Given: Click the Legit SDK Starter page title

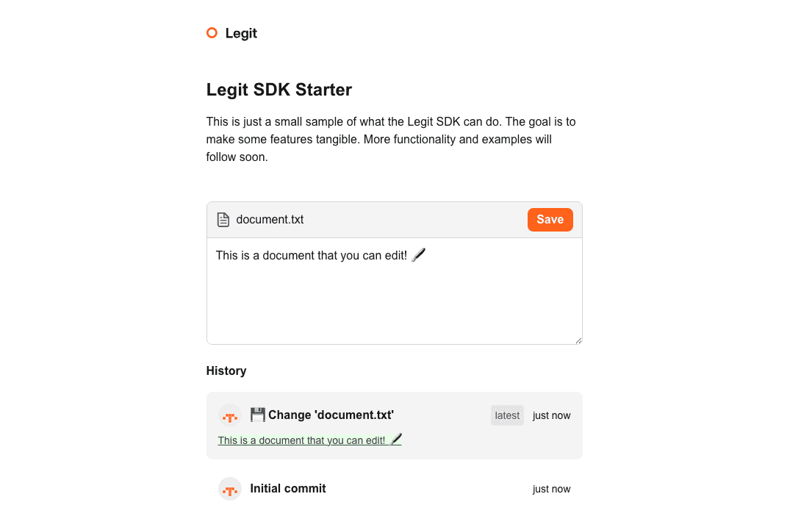Looking at the screenshot, I should (279, 89).
